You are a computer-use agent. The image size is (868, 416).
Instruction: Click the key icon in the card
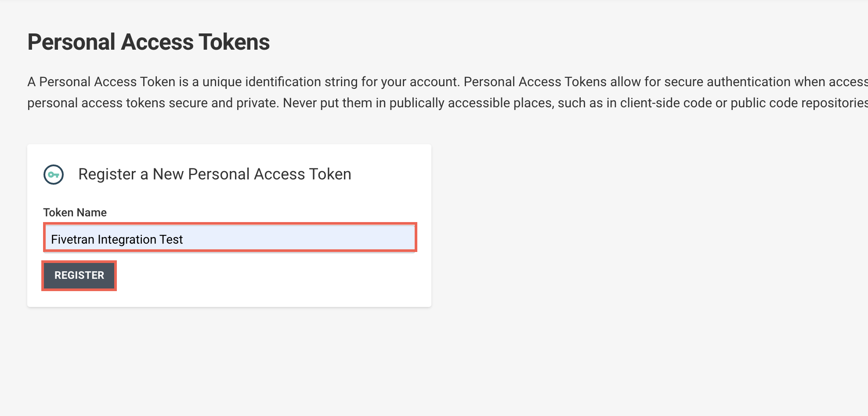click(54, 175)
